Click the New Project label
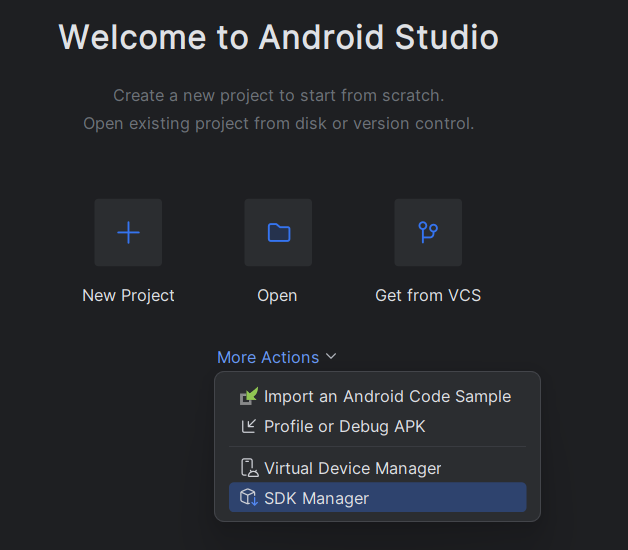 (128, 296)
